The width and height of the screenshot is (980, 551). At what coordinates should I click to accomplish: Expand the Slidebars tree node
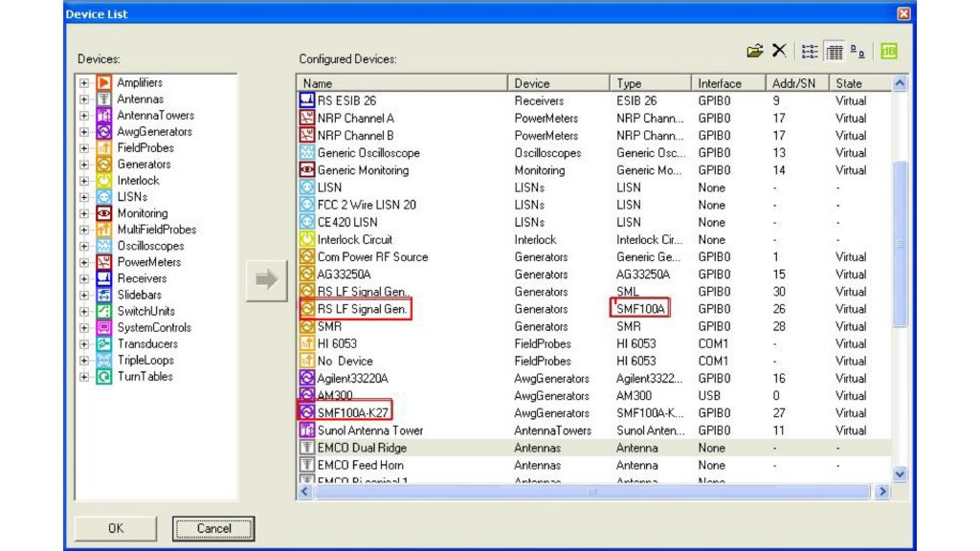click(x=84, y=295)
